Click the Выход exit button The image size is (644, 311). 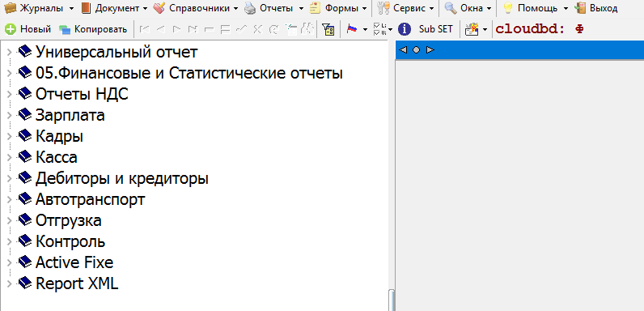[x=596, y=8]
